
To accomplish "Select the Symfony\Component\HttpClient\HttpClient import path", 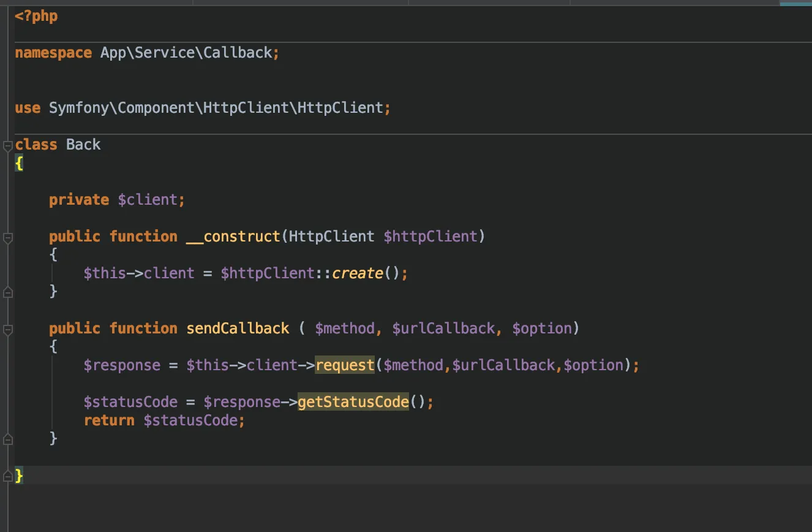I will click(216, 108).
